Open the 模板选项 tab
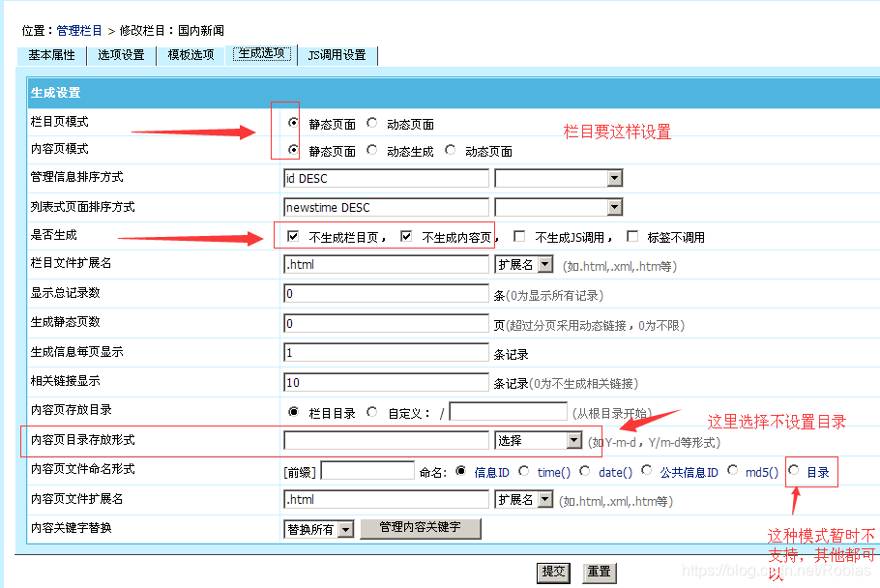880x588 pixels. pos(191,55)
